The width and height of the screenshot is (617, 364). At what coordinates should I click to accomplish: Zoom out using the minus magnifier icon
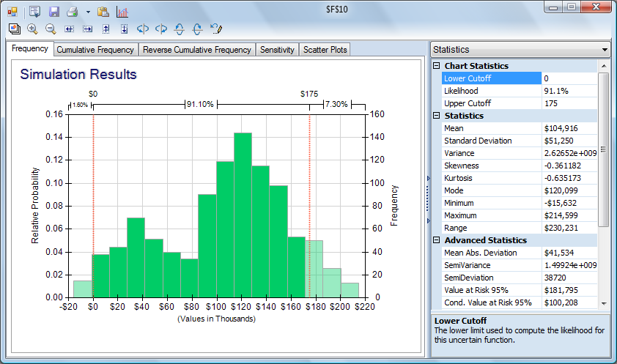[51, 29]
